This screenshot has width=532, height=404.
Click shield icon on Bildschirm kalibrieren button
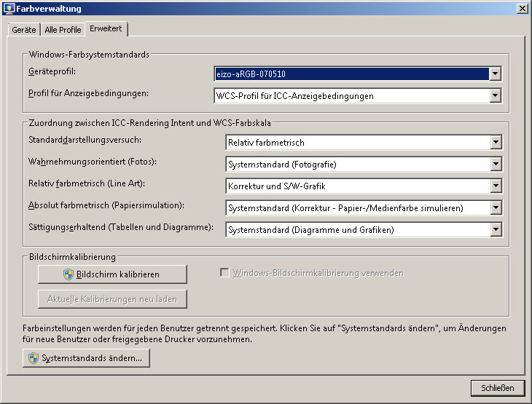point(69,274)
